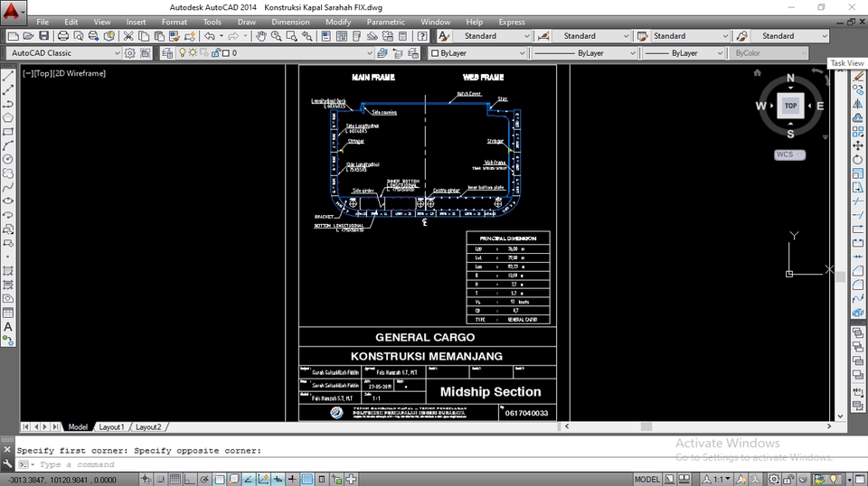Click layer 0 color swatch
The height and width of the screenshot is (486, 868).
click(x=225, y=53)
